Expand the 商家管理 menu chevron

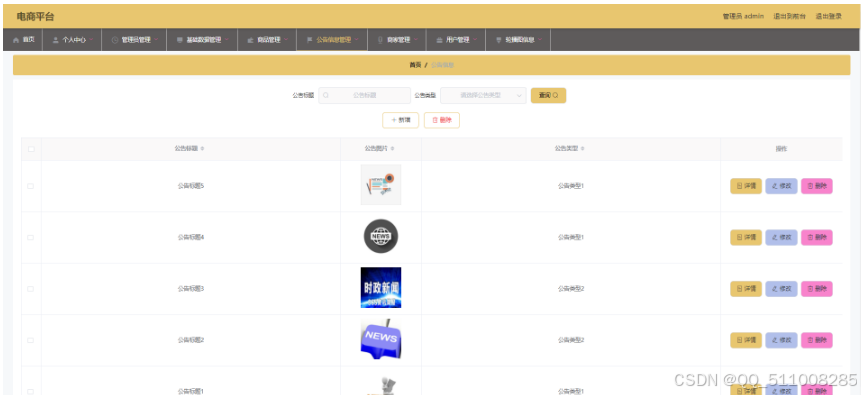(416, 40)
